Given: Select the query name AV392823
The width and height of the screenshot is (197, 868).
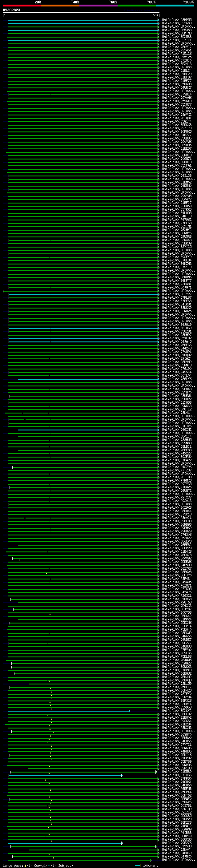Looking at the screenshot, I should point(11,10).
